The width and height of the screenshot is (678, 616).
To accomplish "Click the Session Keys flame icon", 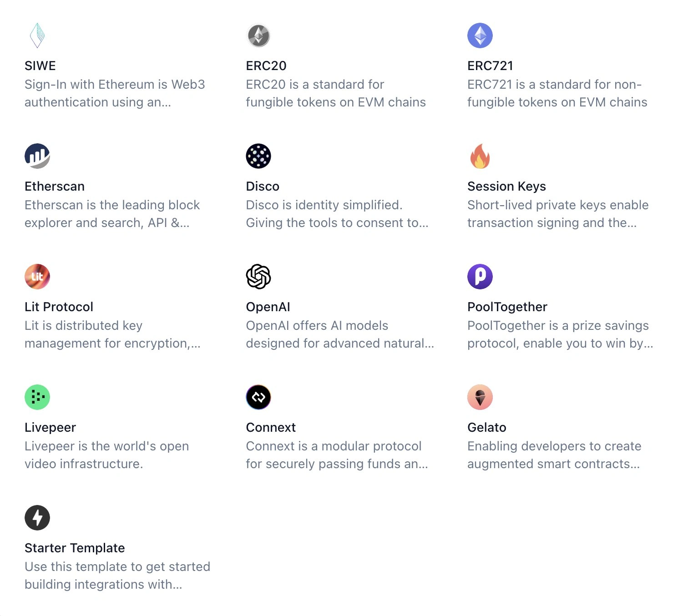I will point(480,156).
